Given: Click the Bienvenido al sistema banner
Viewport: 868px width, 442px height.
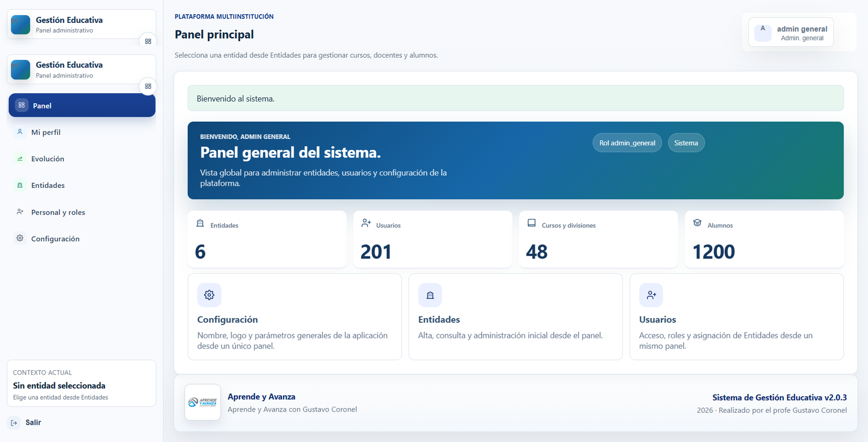Looking at the screenshot, I should 515,98.
